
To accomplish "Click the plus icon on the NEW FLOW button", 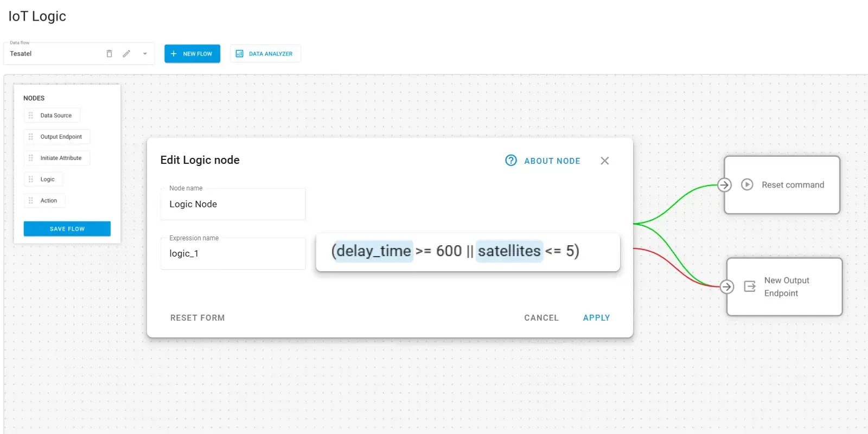I will (174, 53).
